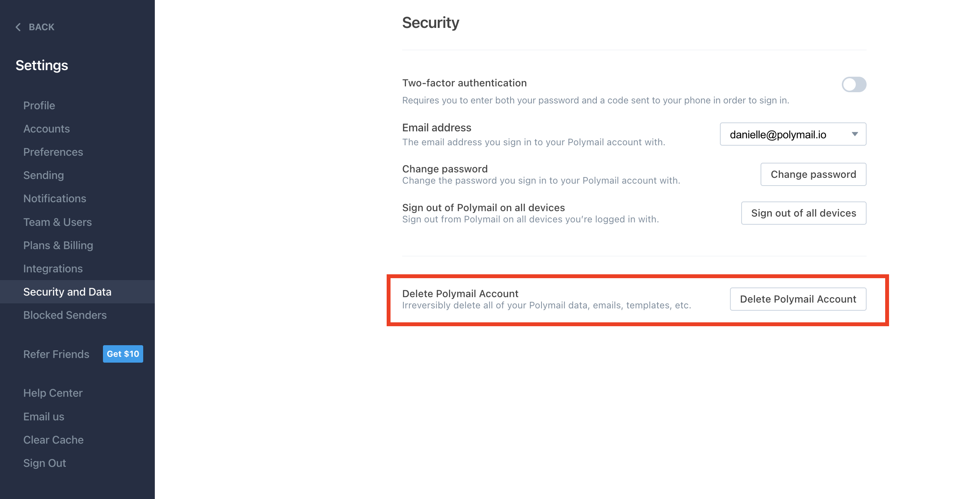980x499 pixels.
Task: Click the Delete Polymail Account button
Action: tap(798, 299)
